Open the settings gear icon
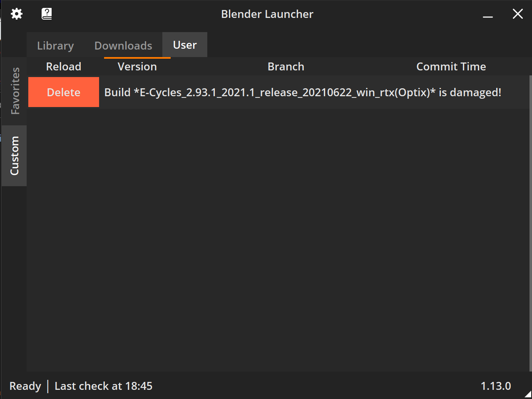This screenshot has height=399, width=532. point(17,14)
